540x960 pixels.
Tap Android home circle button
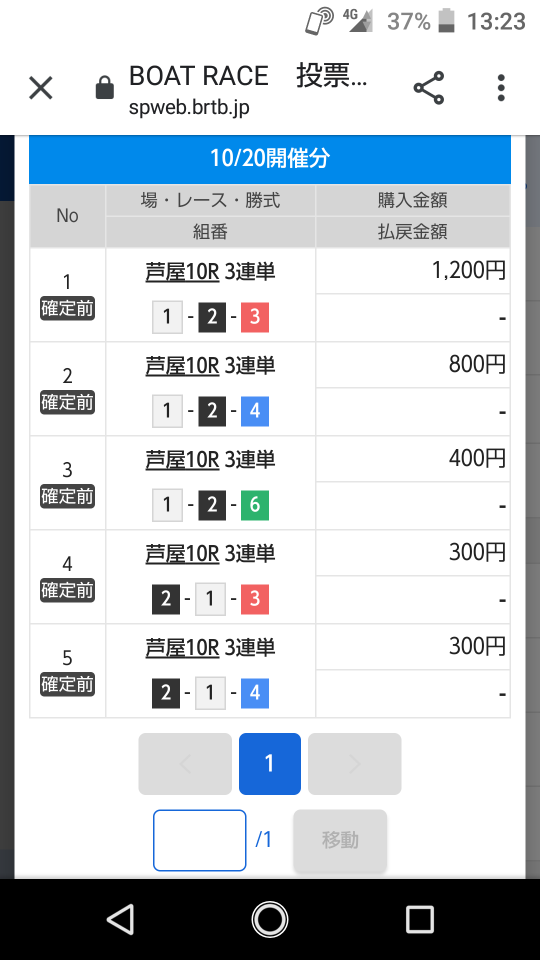tap(269, 920)
